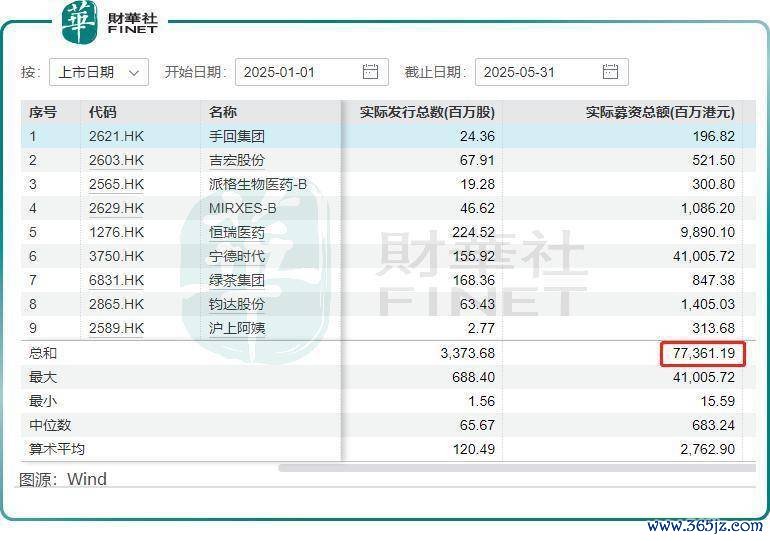Sort by 代码 column header
This screenshot has height=541, width=770.
click(102, 112)
